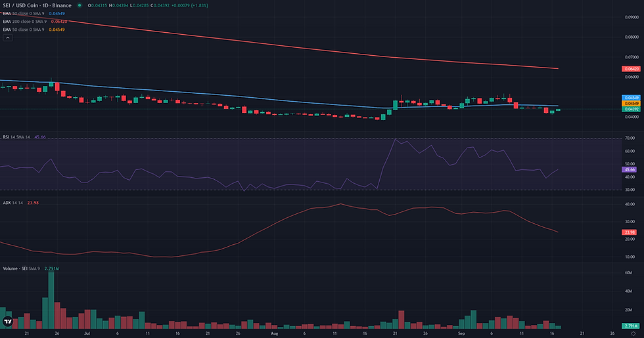This screenshot has width=644, height=338.
Task: Select the Volume SEI SMA 9 legend
Action: pos(21,268)
